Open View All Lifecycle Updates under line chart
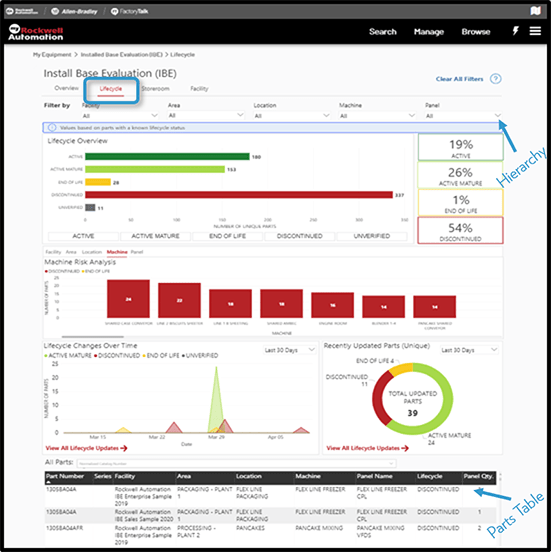551x552 pixels. (86, 448)
